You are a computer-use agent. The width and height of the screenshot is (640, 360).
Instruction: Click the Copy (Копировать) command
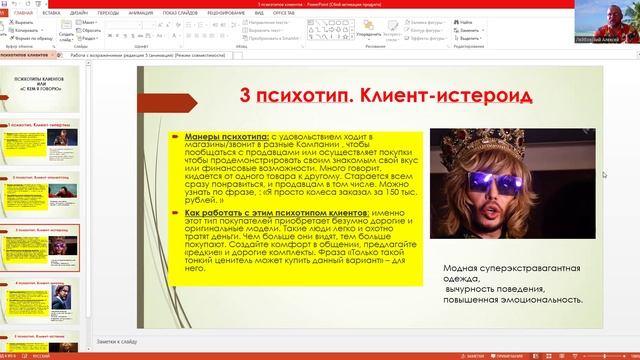click(x=24, y=30)
